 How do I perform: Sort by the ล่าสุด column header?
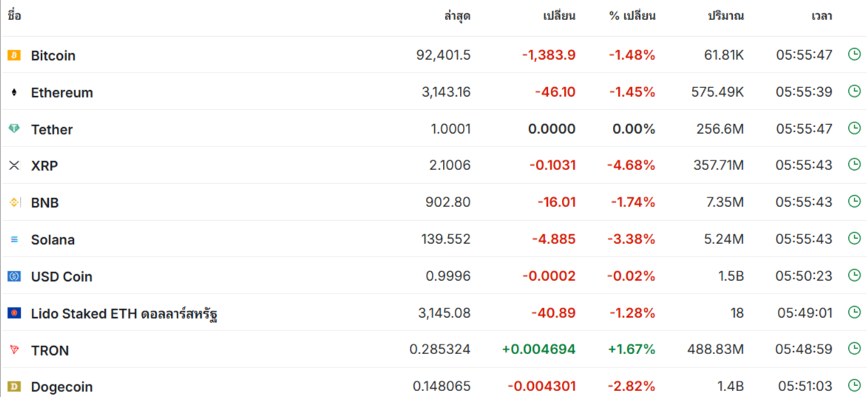[x=458, y=16]
